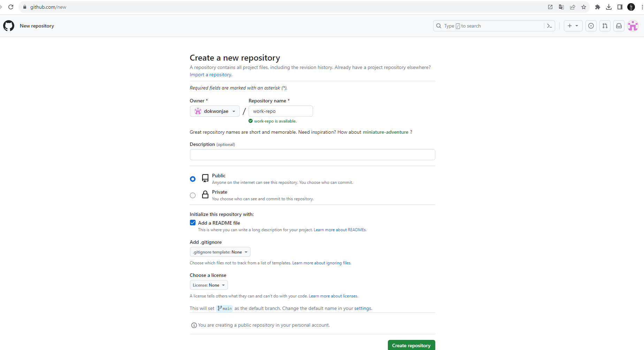Toggle Add a README file checkbox
The height and width of the screenshot is (350, 644).
pyautogui.click(x=193, y=223)
